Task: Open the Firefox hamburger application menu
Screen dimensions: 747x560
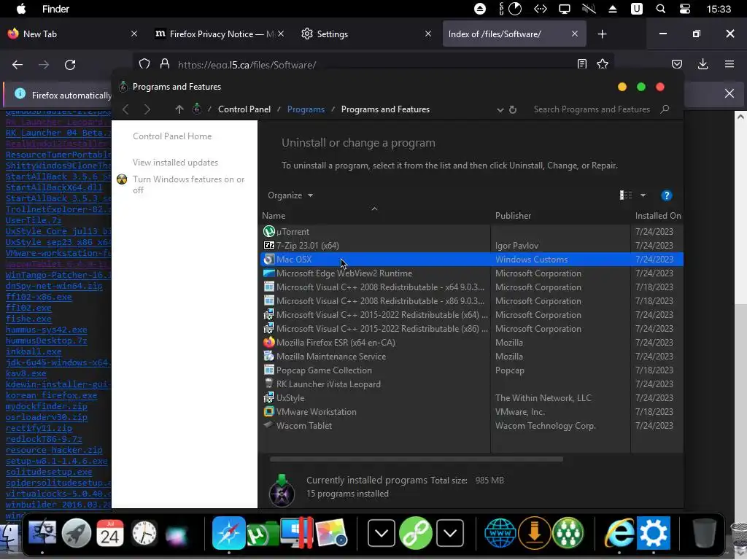Action: [729, 64]
